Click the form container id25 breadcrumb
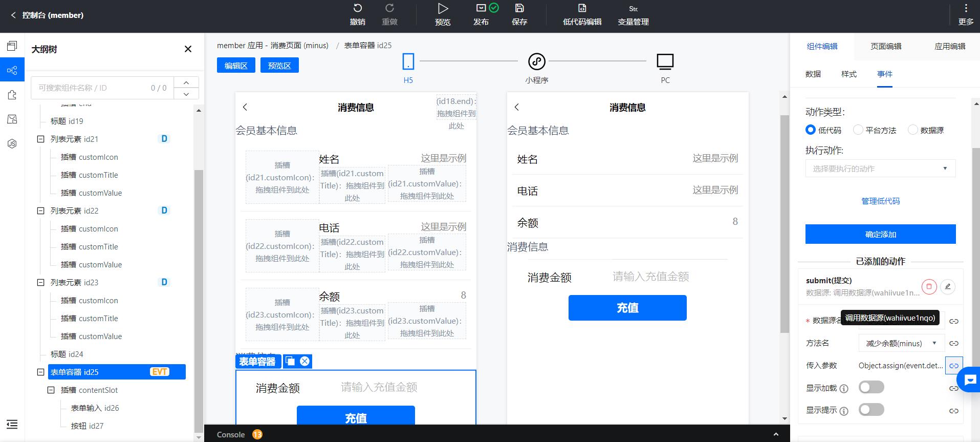This screenshot has width=980, height=442. [x=367, y=46]
